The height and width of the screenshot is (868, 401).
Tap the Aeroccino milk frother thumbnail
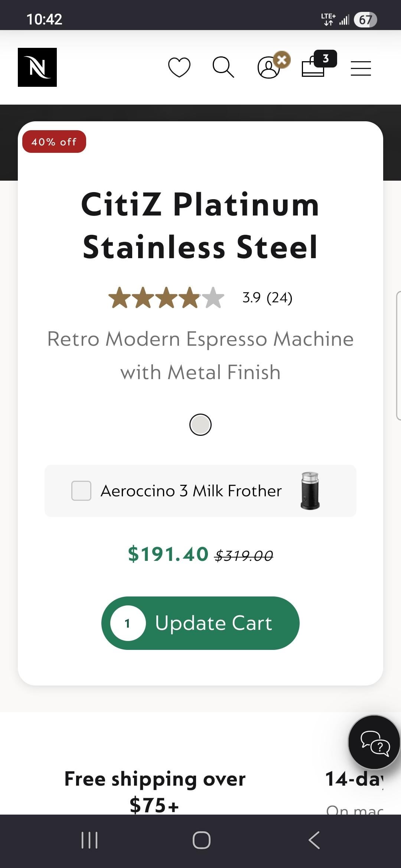(310, 491)
